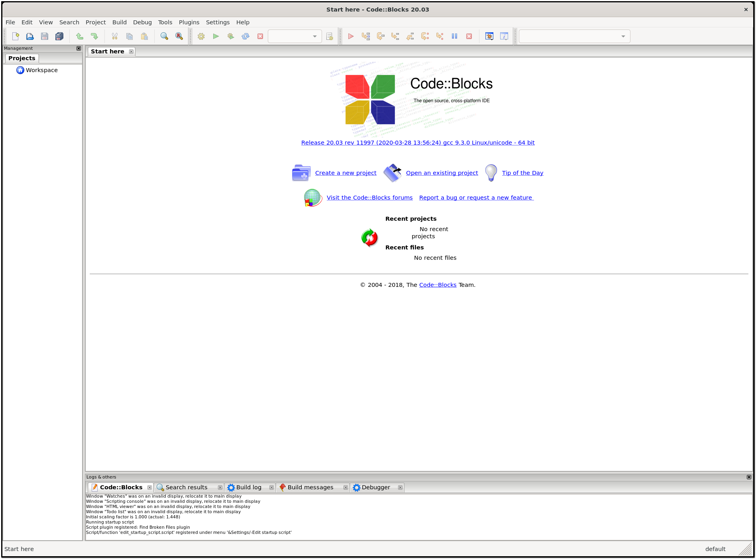This screenshot has width=756, height=559.
Task: Click the Open file toolbar icon
Action: pyautogui.click(x=30, y=36)
